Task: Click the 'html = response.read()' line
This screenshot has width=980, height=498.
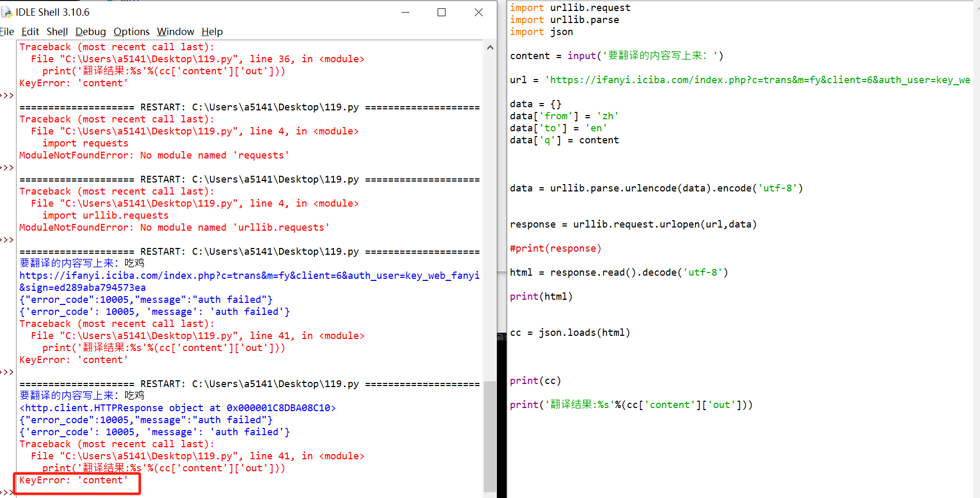Action: (619, 273)
